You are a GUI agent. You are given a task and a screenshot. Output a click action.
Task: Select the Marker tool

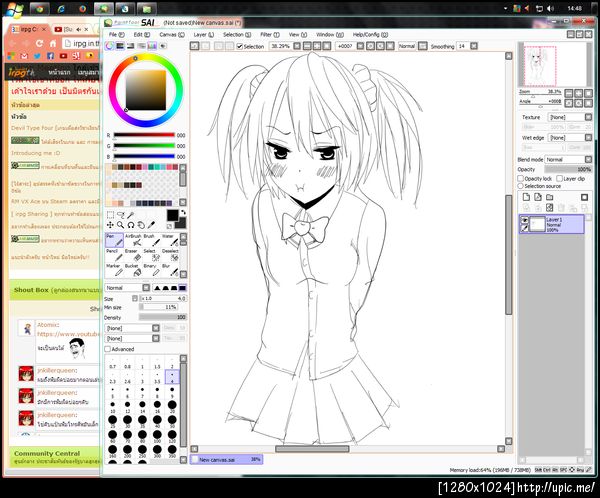114,270
